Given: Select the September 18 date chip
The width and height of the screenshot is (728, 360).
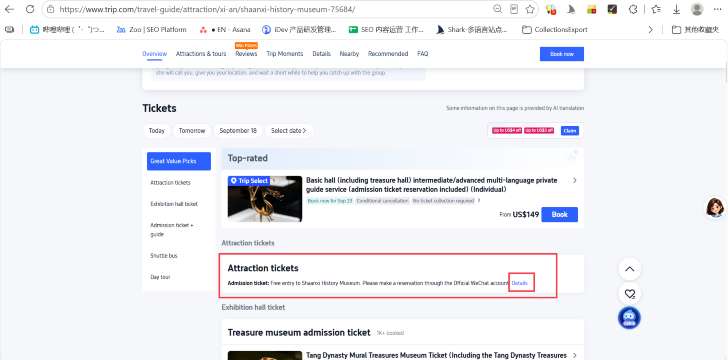Looking at the screenshot, I should 238,131.
